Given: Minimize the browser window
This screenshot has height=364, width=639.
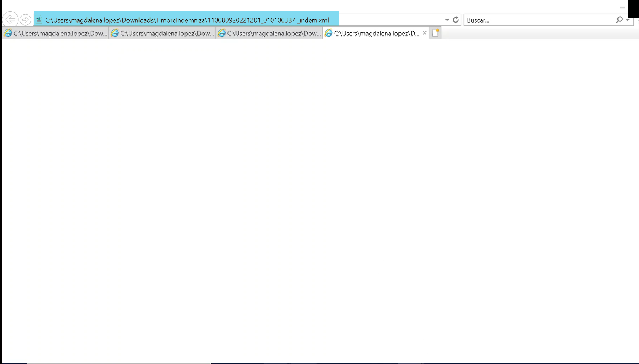Looking at the screenshot, I should [622, 7].
